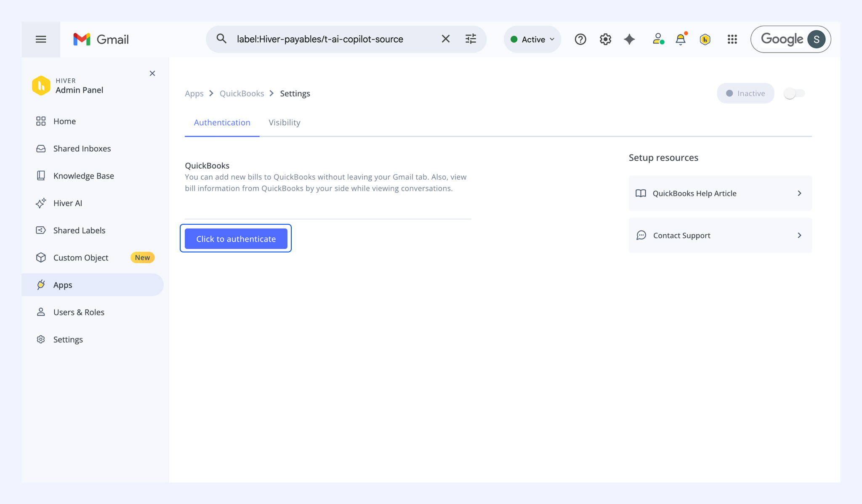862x504 pixels.
Task: Click the search magnifier icon
Action: (x=221, y=39)
